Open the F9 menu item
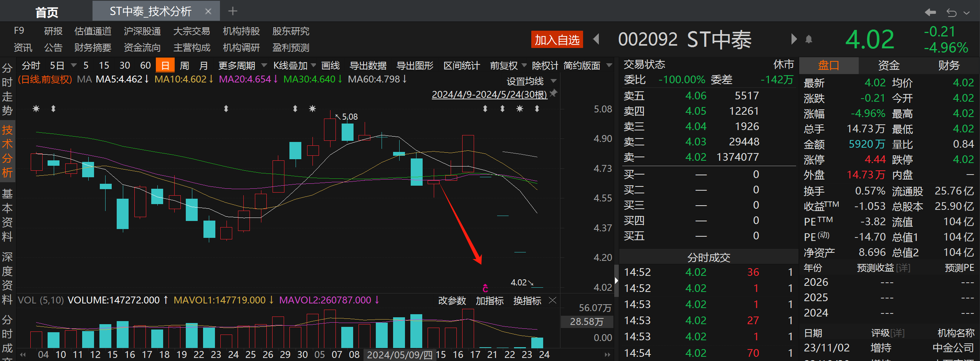 (19, 31)
